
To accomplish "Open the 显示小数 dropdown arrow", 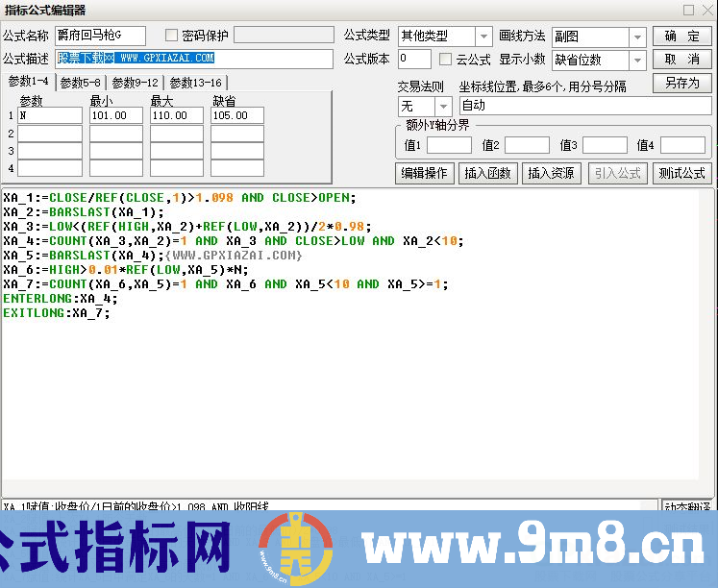I will [637, 60].
